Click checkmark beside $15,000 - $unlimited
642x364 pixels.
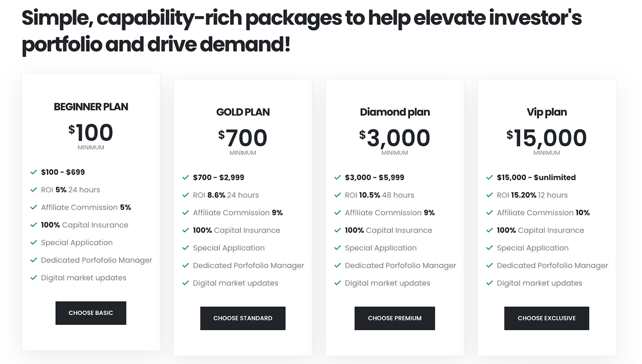tap(490, 177)
